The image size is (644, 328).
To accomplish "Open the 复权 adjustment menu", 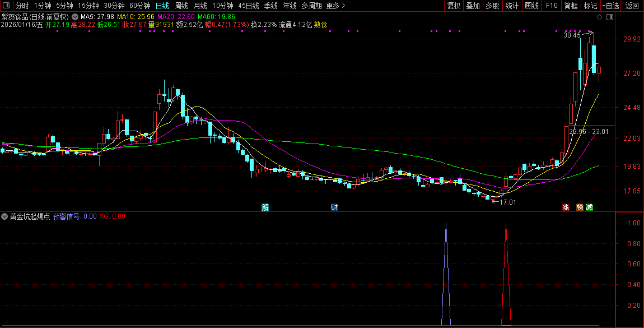I will pos(454,6).
